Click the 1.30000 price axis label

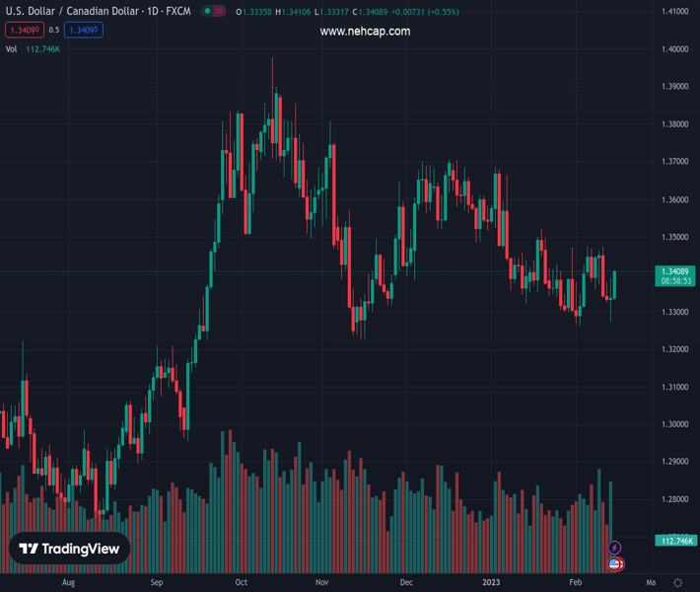point(674,424)
